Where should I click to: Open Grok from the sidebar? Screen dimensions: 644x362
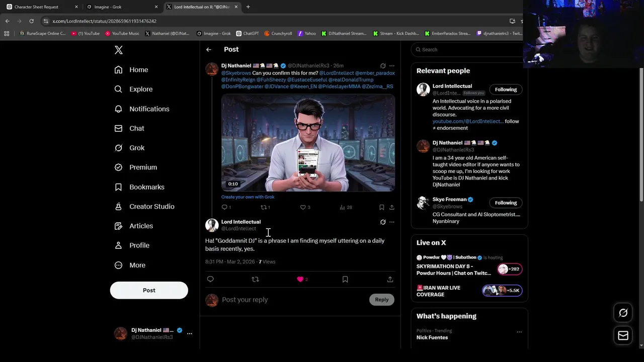[x=129, y=148]
